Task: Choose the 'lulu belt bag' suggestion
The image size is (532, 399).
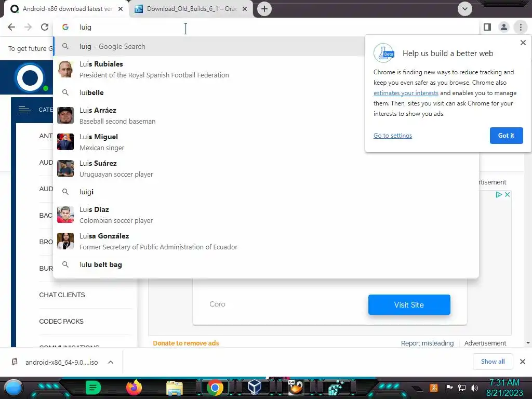Action: (266, 264)
